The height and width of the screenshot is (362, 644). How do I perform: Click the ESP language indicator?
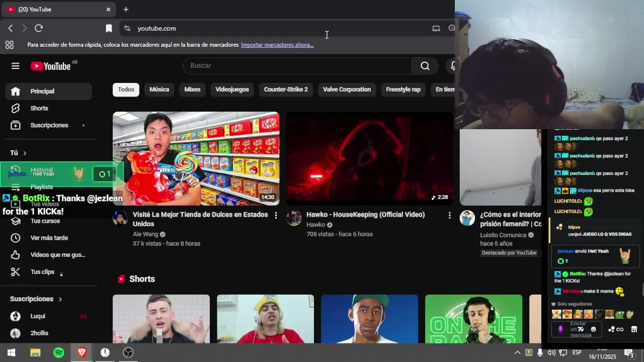click(577, 352)
